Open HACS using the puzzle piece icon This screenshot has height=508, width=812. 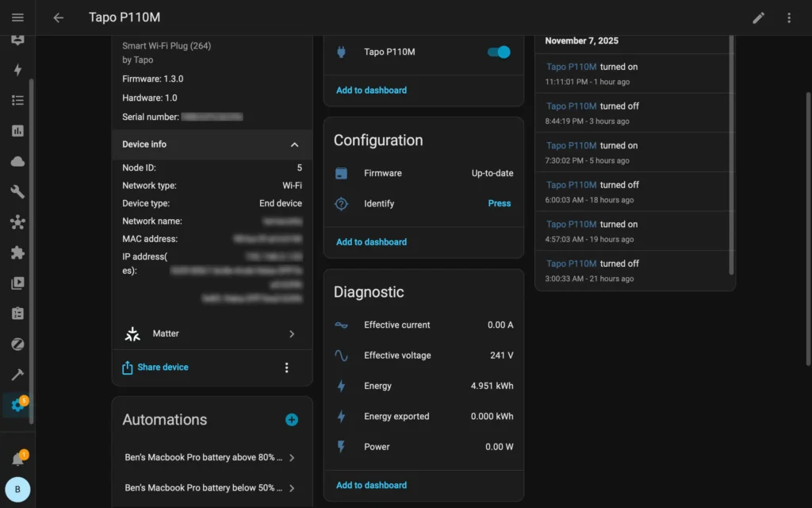tap(17, 252)
